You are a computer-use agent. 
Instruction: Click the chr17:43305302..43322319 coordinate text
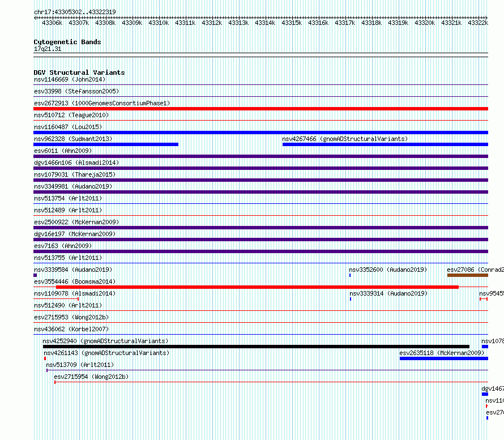[75, 12]
